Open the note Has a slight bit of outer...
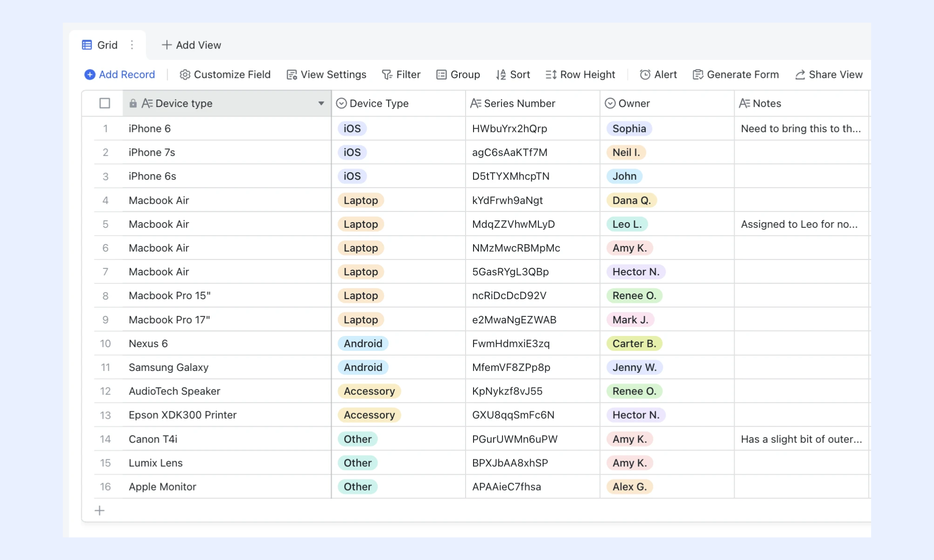This screenshot has width=934, height=560. [x=801, y=440]
